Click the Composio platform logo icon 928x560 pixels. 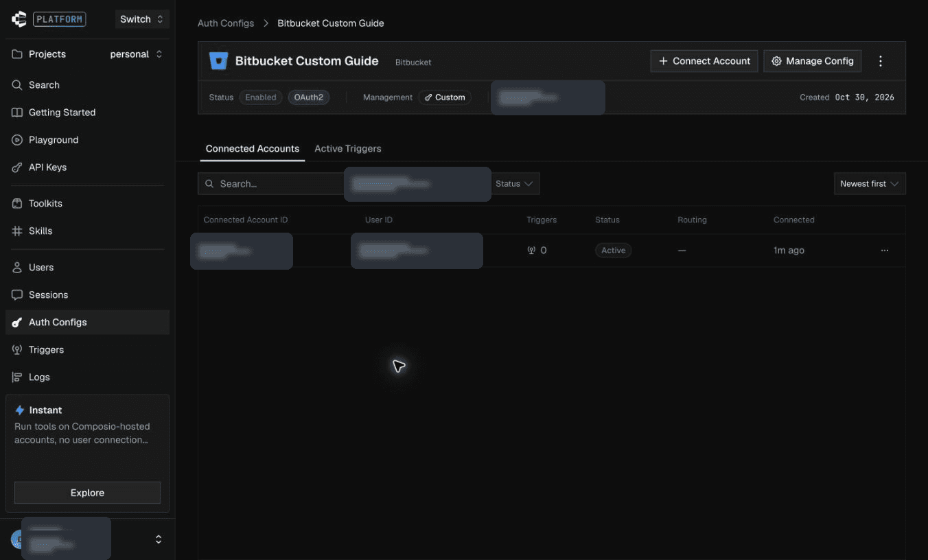[19, 19]
